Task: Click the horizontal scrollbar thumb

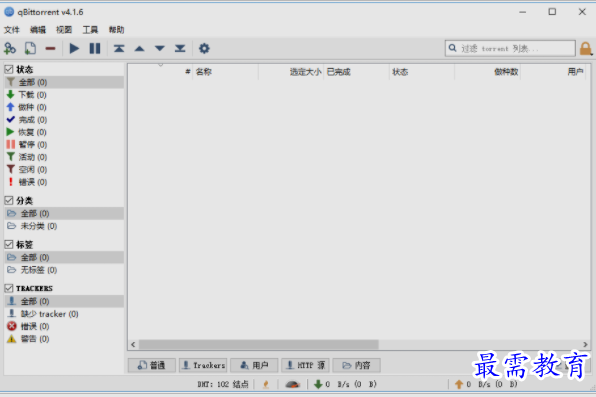Action: tap(258, 345)
